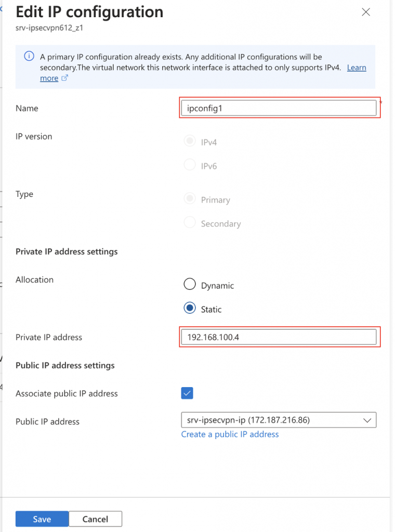Save the IP configuration

42,519
